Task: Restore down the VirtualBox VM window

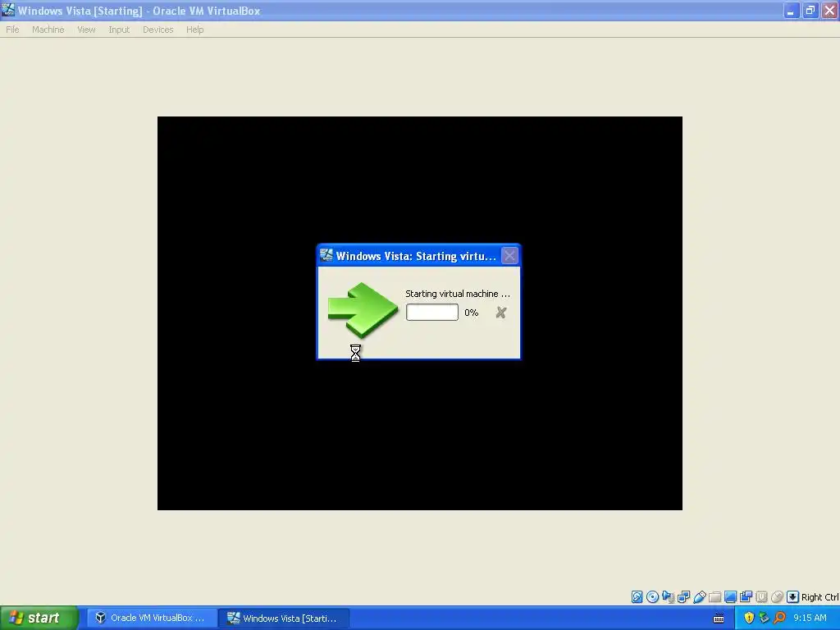Action: coord(810,10)
